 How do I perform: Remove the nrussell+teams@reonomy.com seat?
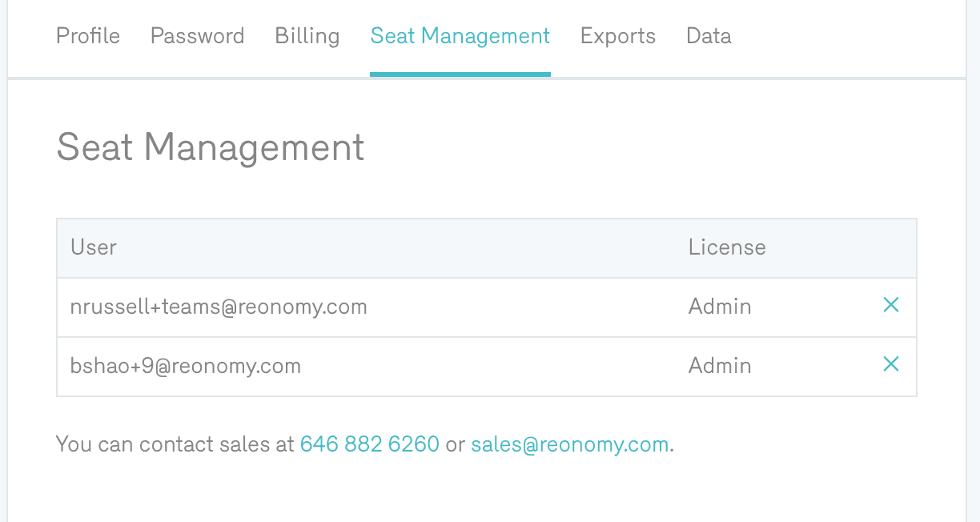[890, 305]
